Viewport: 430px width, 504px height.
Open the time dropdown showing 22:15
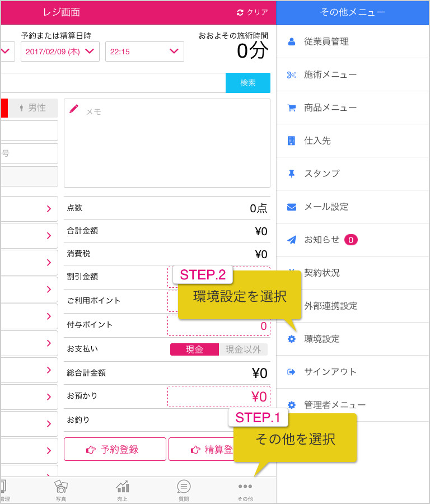click(x=144, y=52)
